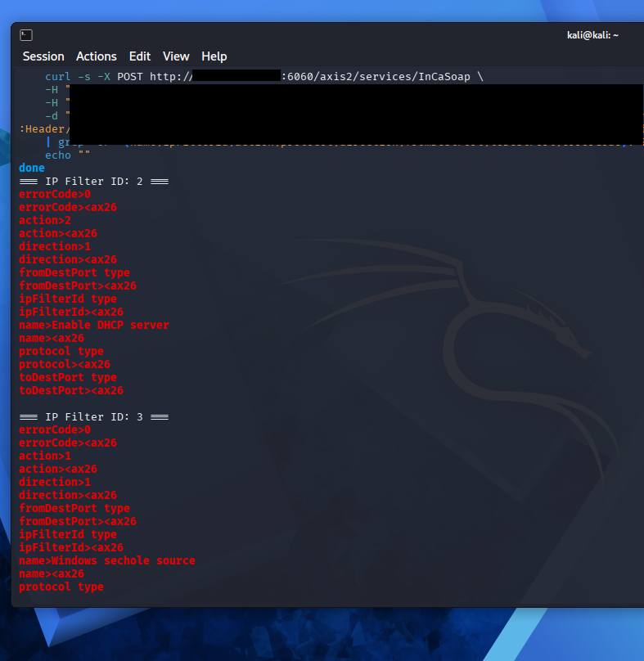This screenshot has width=644, height=661.
Task: Open the Edit menu
Action: pyautogui.click(x=140, y=56)
